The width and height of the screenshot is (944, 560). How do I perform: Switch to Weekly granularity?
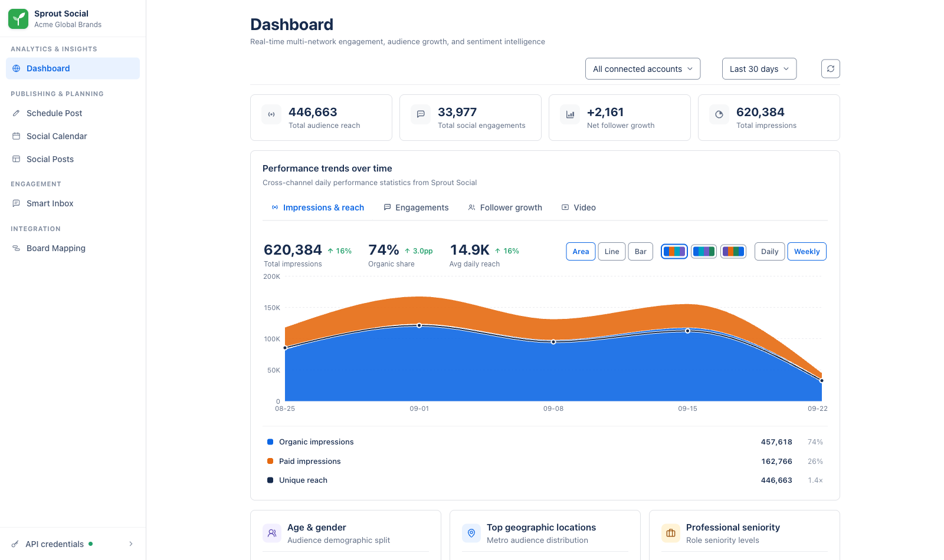point(807,252)
